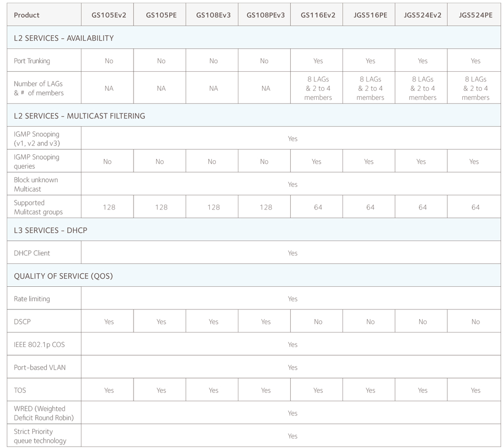
Task: Click the Rate limiting row label
Action: (x=32, y=299)
